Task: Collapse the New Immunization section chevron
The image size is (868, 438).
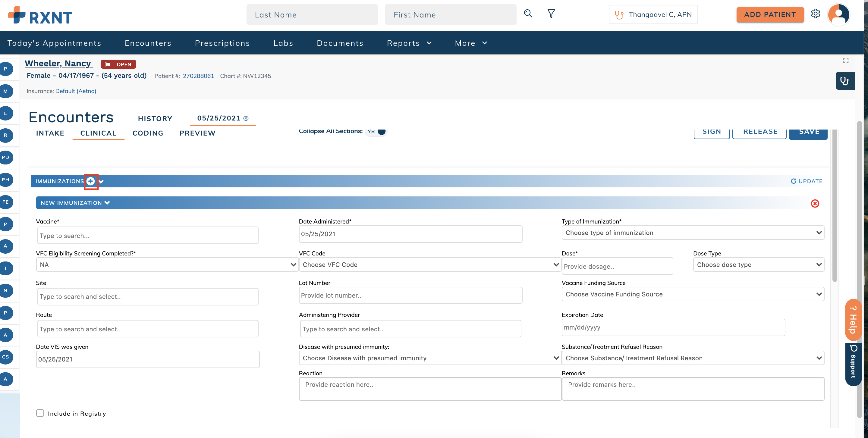Action: (107, 203)
